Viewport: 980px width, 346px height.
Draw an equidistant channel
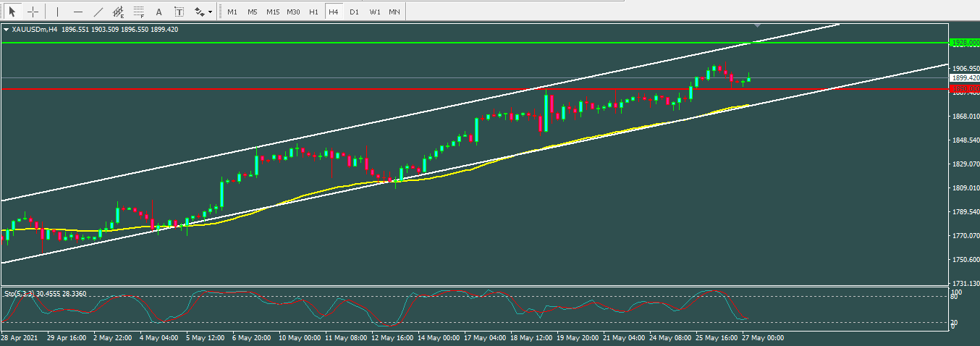pyautogui.click(x=118, y=12)
